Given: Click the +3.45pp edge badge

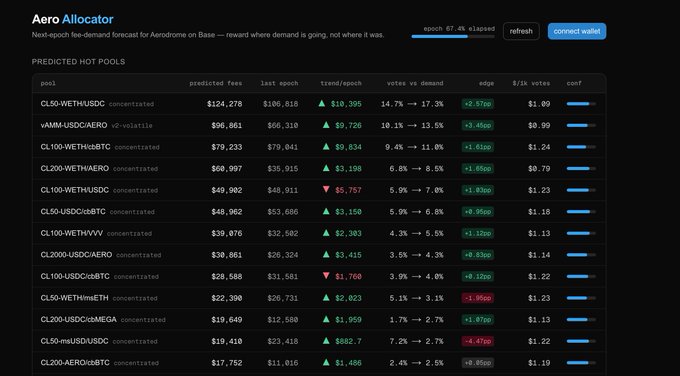Looking at the screenshot, I should (477, 125).
